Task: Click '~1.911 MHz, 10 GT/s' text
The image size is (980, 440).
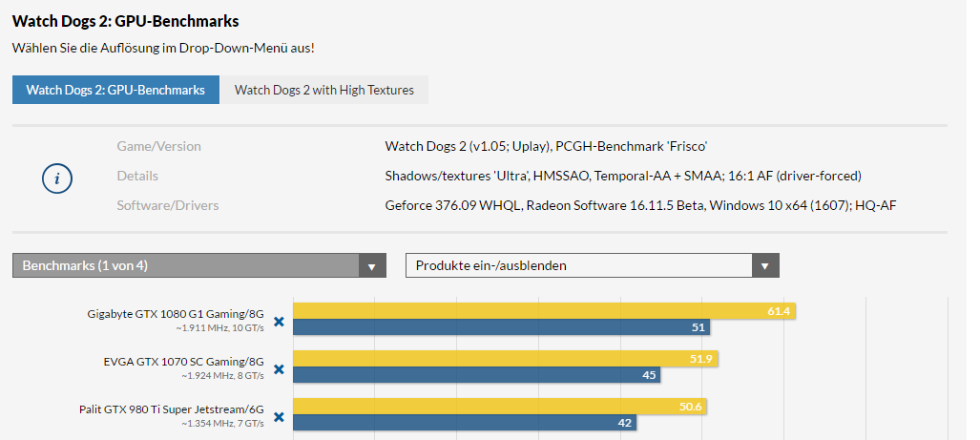Action: [x=219, y=328]
